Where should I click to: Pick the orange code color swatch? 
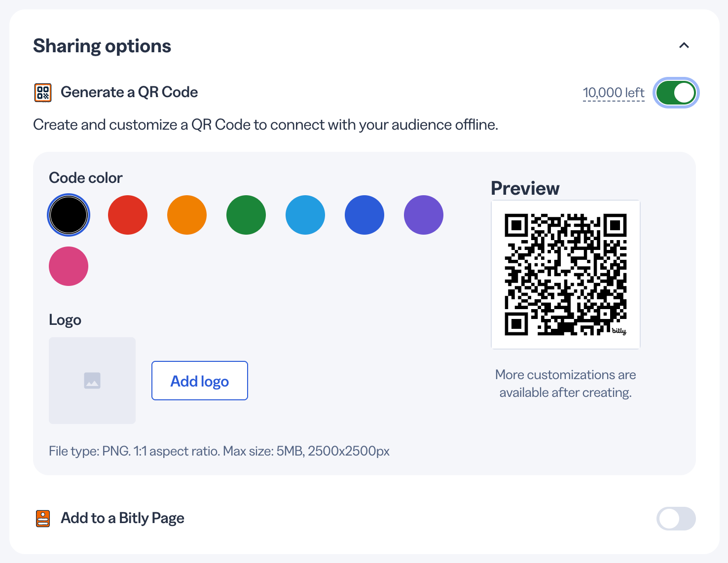tap(187, 215)
